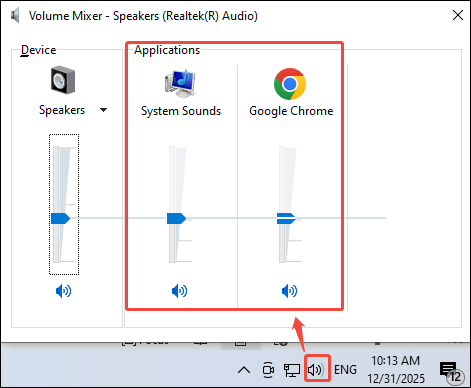The width and height of the screenshot is (471, 388).
Task: Click the System Sounds label
Action: (x=181, y=111)
